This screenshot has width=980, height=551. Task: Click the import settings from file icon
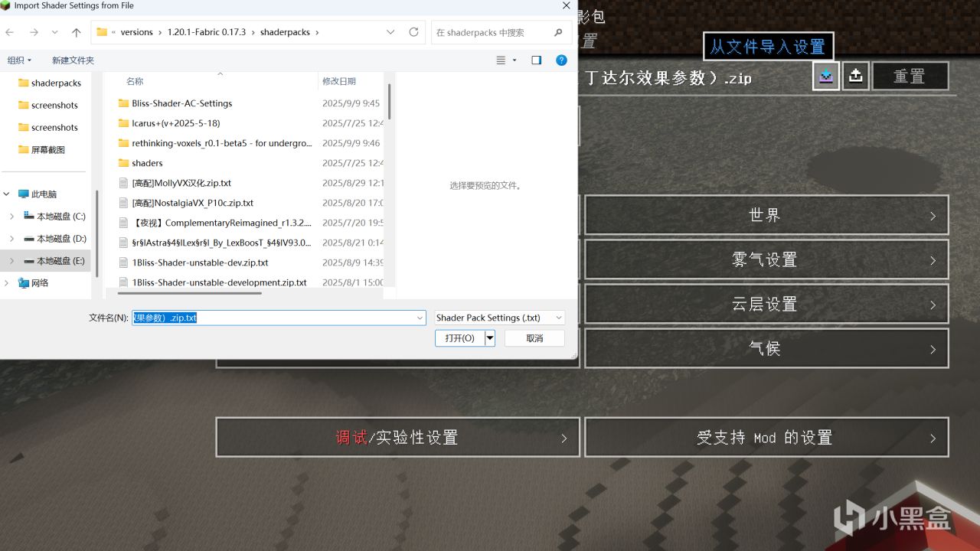click(x=826, y=76)
